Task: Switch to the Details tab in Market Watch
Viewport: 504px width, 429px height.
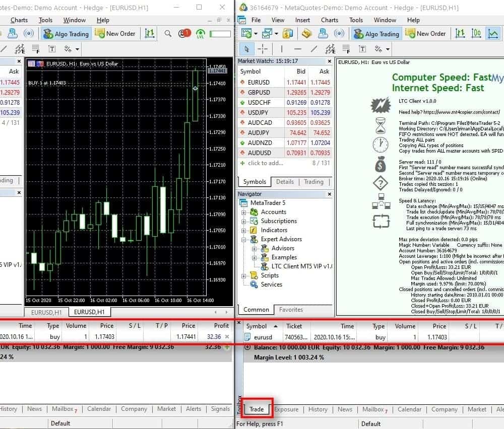Action: [285, 182]
